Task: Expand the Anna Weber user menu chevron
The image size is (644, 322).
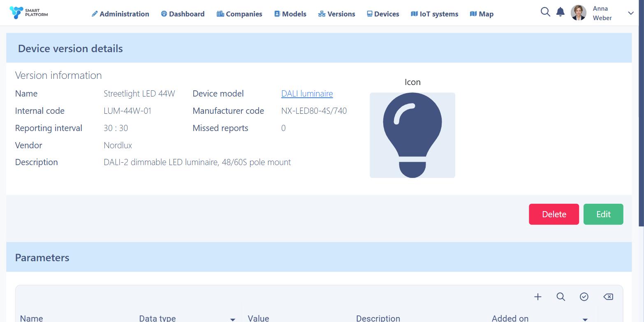Action: point(631,13)
